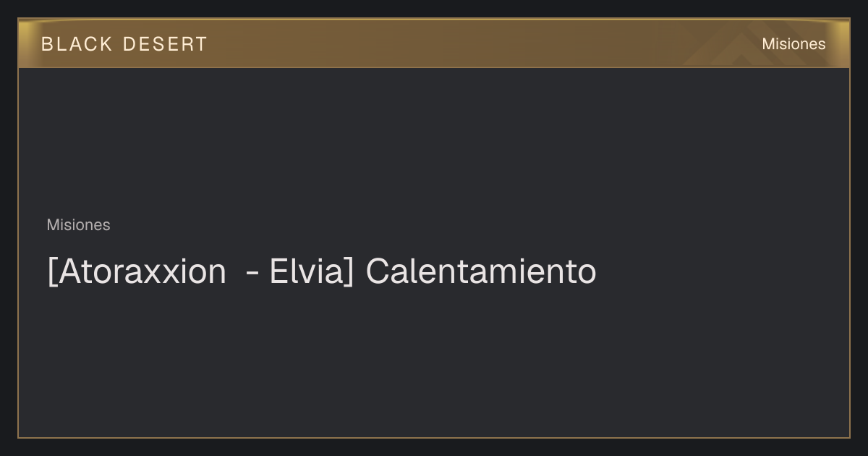Click the glowing right edge of header
The width and height of the screenshot is (868, 456).
point(839,43)
